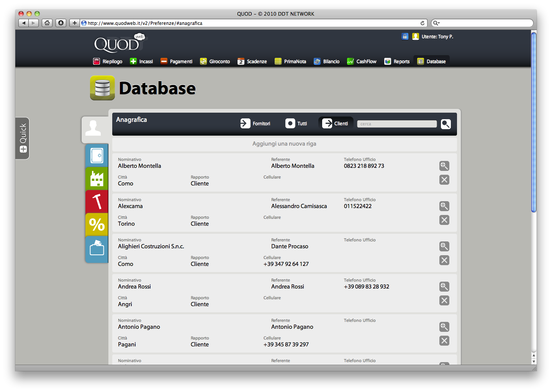This screenshot has width=552, height=392.
Task: Open the blue briefcase sidebar icon
Action: tap(97, 249)
